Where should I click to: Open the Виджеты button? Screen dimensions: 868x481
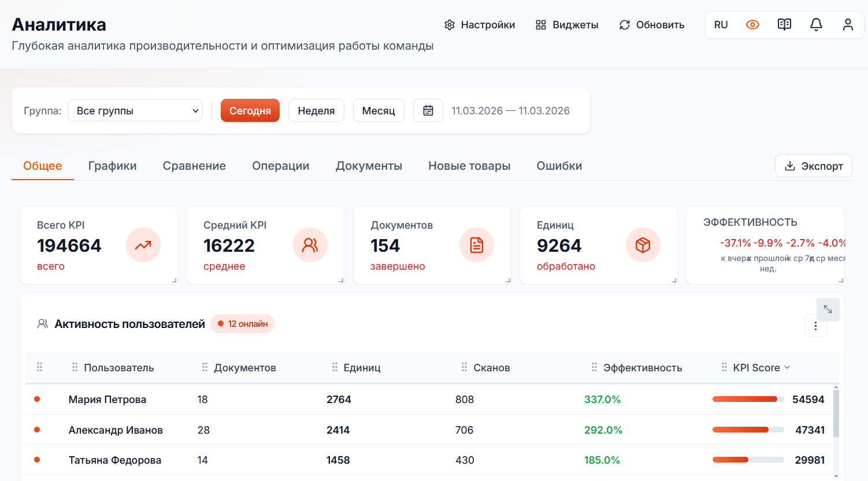click(567, 25)
